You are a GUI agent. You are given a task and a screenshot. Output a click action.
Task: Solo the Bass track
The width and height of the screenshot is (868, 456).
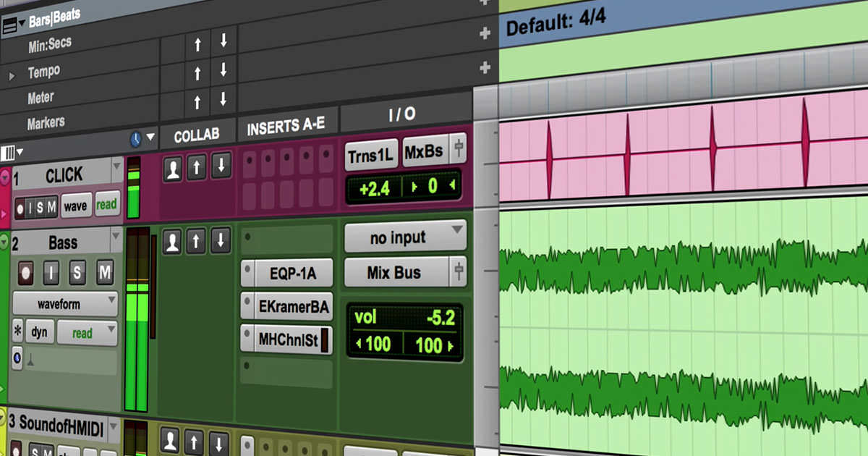coord(77,273)
